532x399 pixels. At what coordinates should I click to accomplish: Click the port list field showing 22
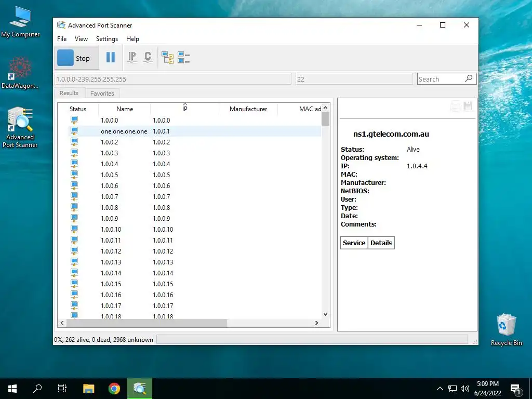(354, 79)
